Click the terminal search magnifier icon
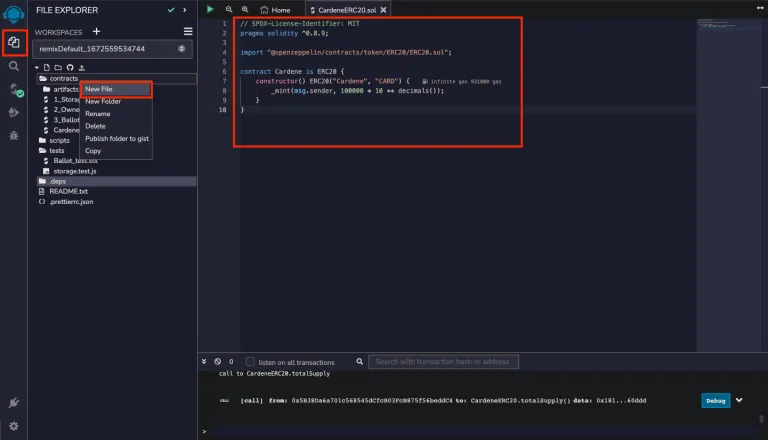The width and height of the screenshot is (768, 440). pos(360,362)
